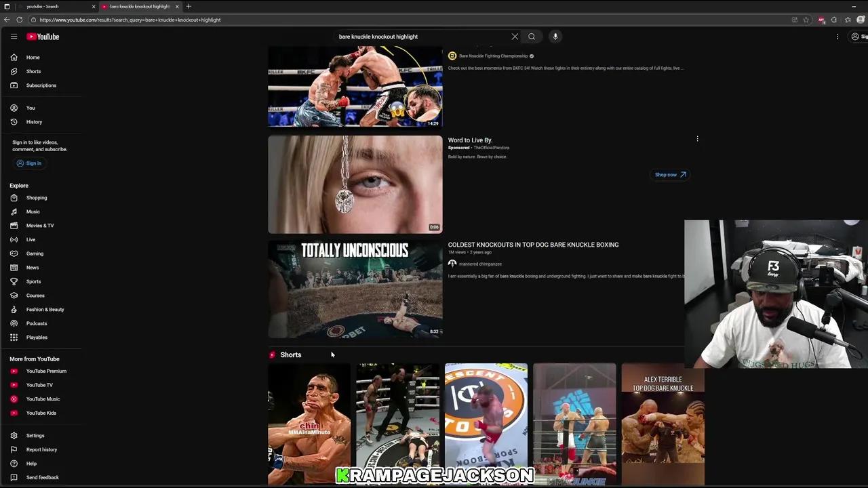Bookmark the page with the star icon
The image size is (868, 488).
(x=806, y=20)
